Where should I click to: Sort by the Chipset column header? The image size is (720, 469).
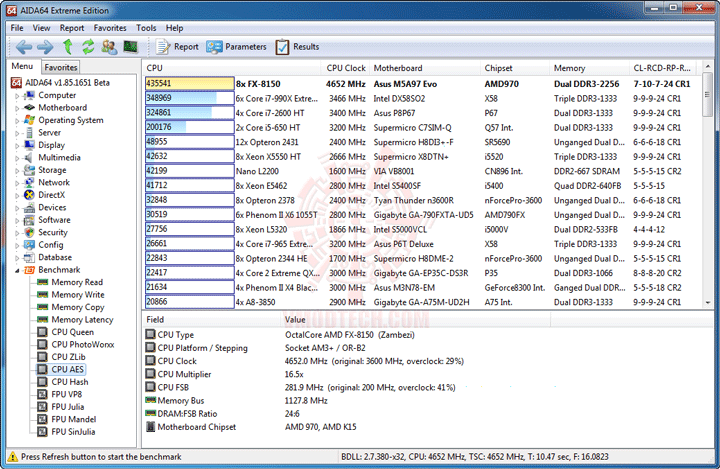[x=514, y=68]
